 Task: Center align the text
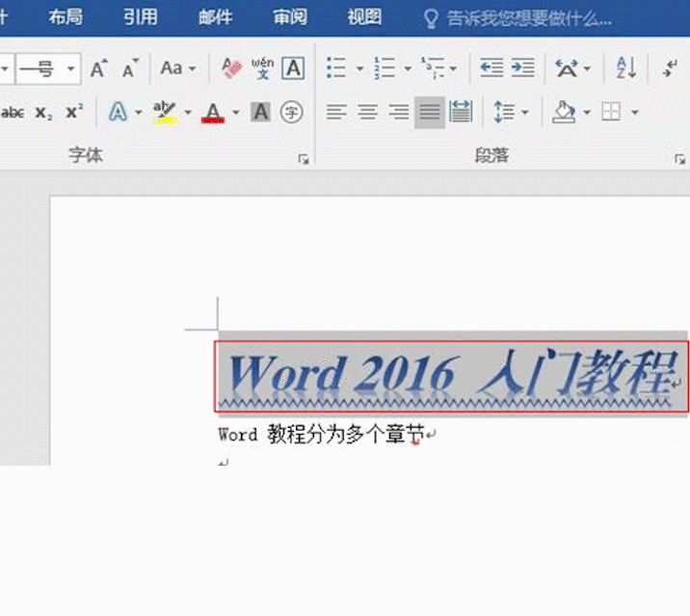point(367,112)
